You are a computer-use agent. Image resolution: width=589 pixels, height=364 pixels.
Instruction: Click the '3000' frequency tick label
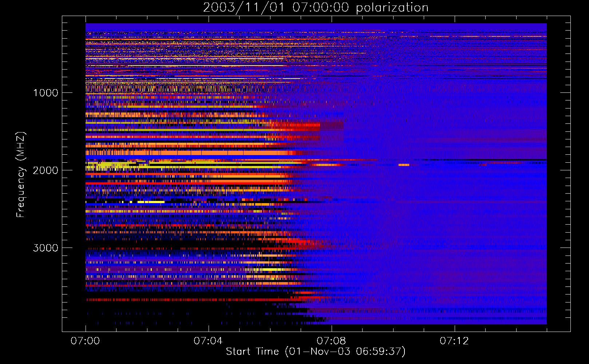point(46,248)
